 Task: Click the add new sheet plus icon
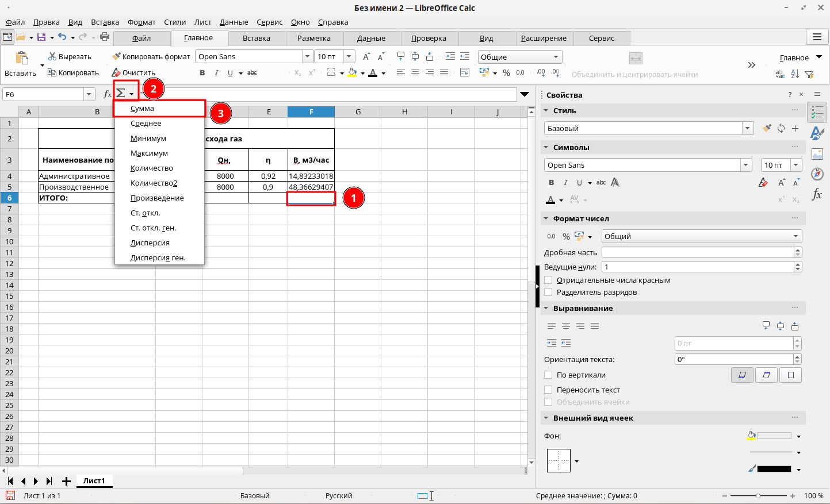pos(66,481)
